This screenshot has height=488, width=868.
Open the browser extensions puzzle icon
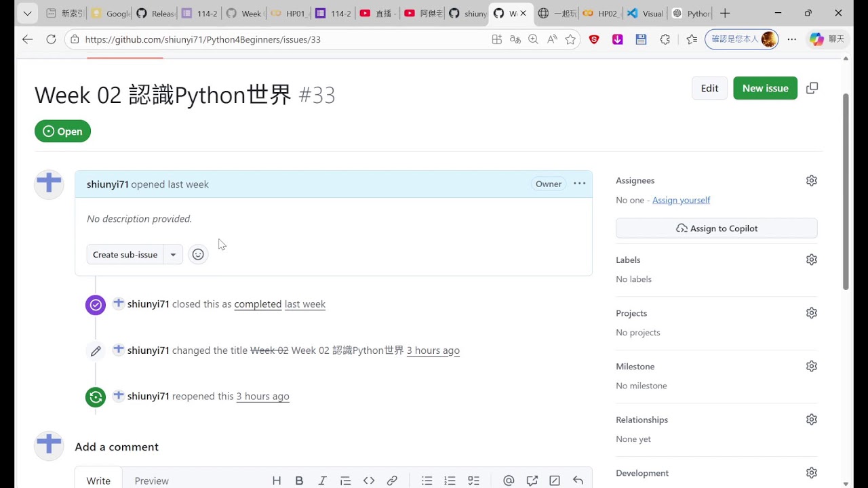tap(665, 39)
